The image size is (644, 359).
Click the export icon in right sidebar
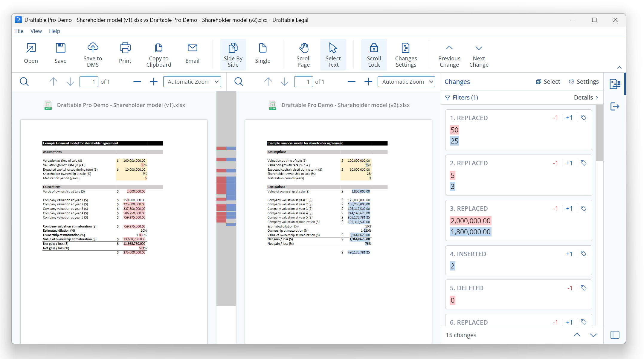(x=615, y=106)
